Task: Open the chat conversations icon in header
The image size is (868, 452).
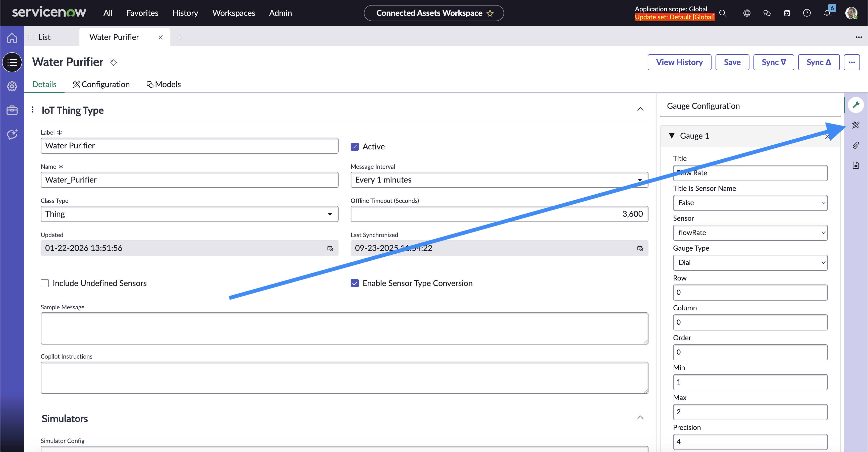Action: (x=767, y=13)
